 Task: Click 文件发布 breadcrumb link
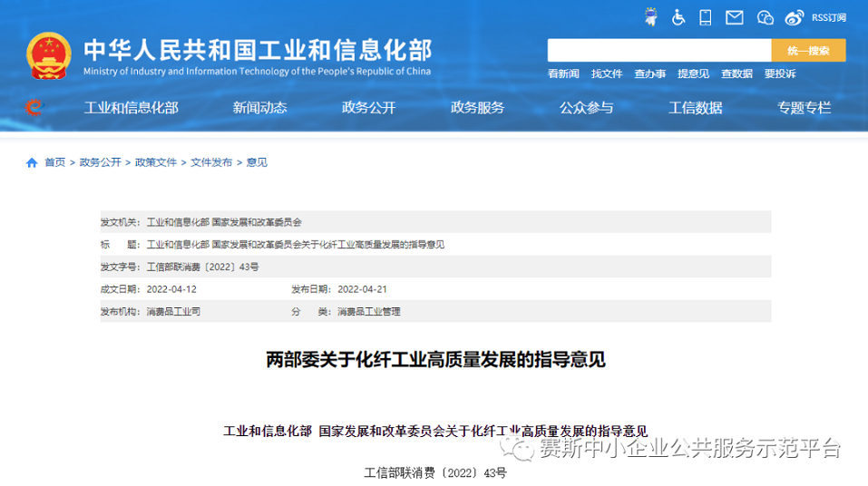tap(211, 162)
